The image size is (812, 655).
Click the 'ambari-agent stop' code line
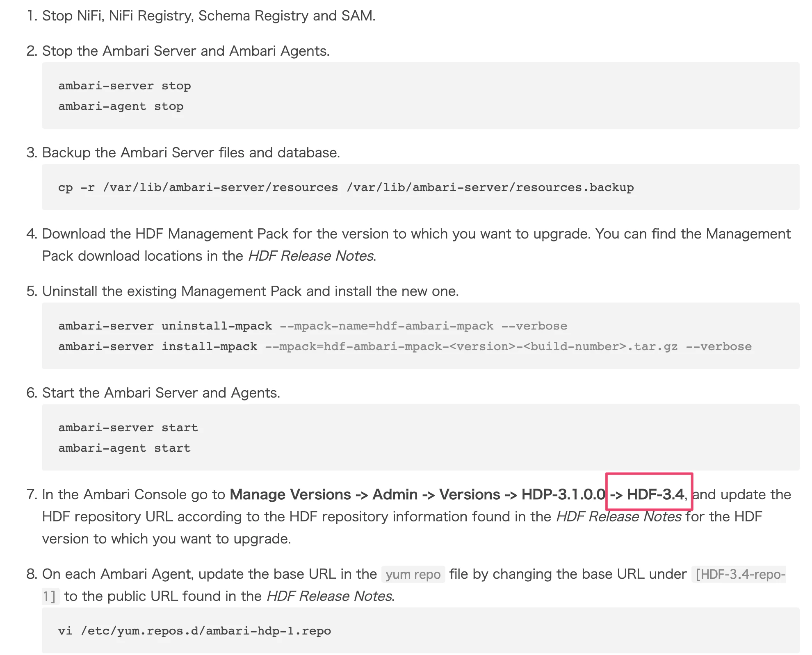(121, 106)
